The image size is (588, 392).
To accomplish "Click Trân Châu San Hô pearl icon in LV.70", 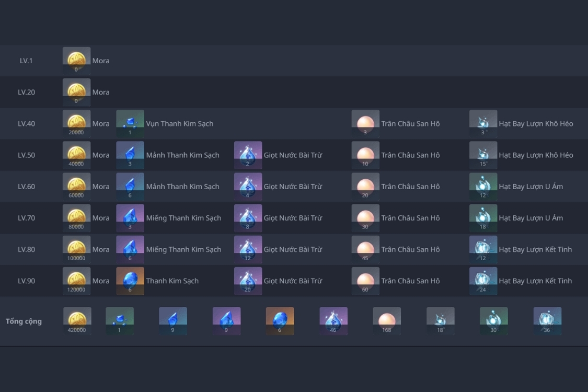I will point(365,218).
